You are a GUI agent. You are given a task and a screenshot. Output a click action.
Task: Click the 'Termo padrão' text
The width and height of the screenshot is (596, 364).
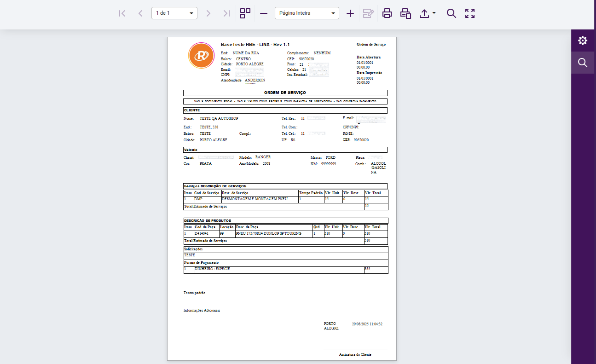194,293
